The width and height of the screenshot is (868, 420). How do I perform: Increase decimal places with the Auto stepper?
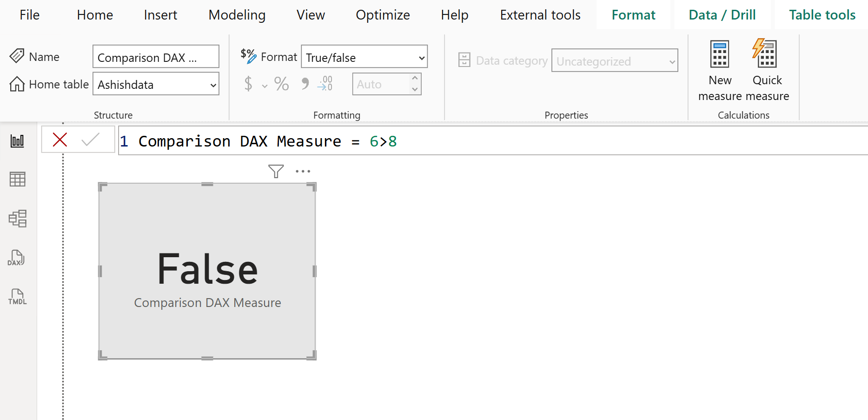(x=415, y=79)
